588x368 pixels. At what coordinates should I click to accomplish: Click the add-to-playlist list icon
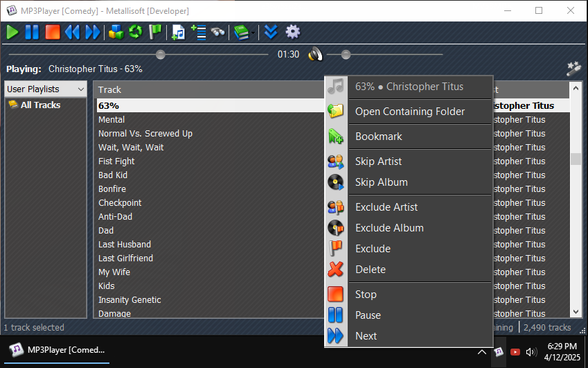(x=198, y=32)
